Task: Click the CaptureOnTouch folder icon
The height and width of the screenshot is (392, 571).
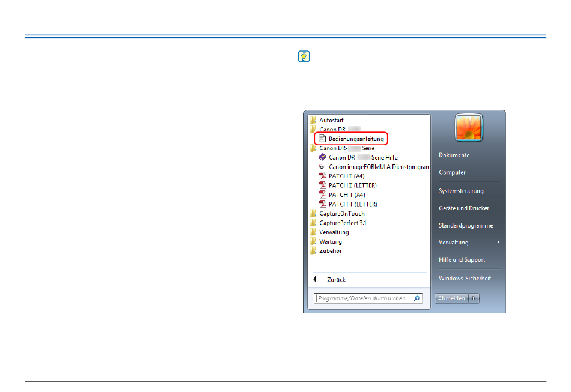Action: tap(313, 213)
